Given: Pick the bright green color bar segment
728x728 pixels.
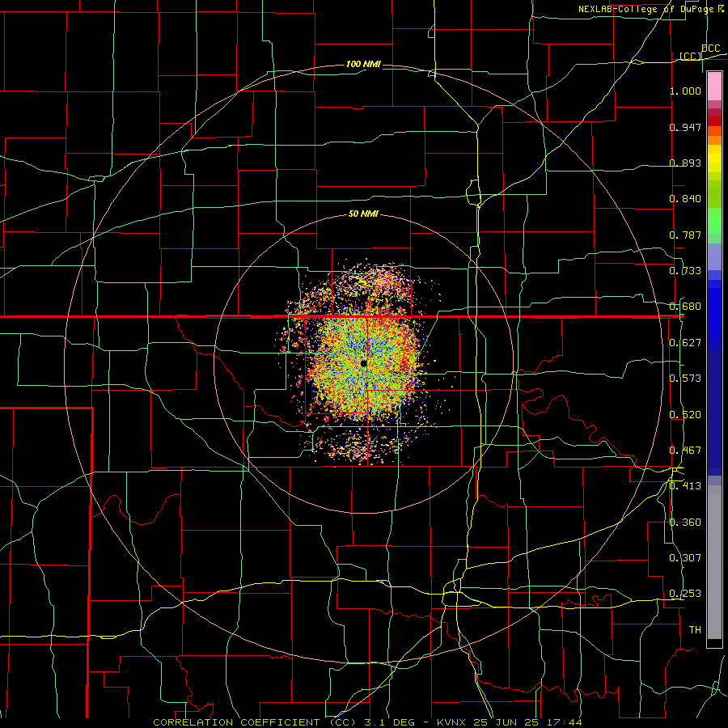Looking at the screenshot, I should (x=714, y=221).
